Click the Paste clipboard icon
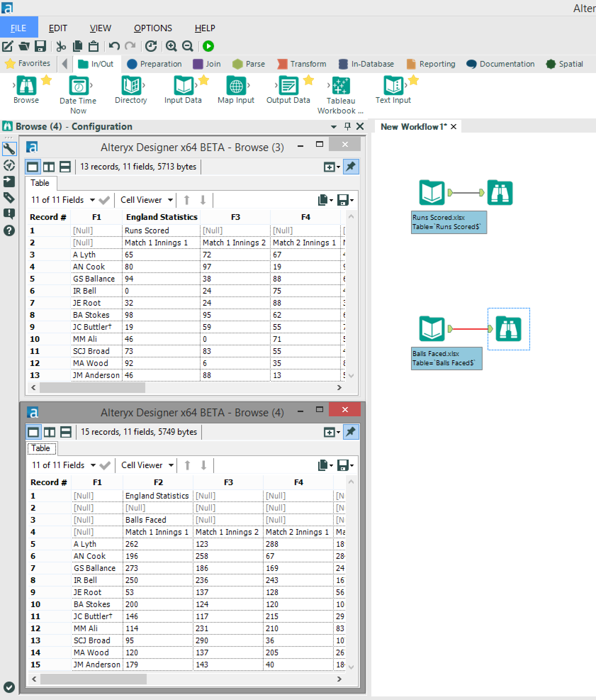 point(94,46)
